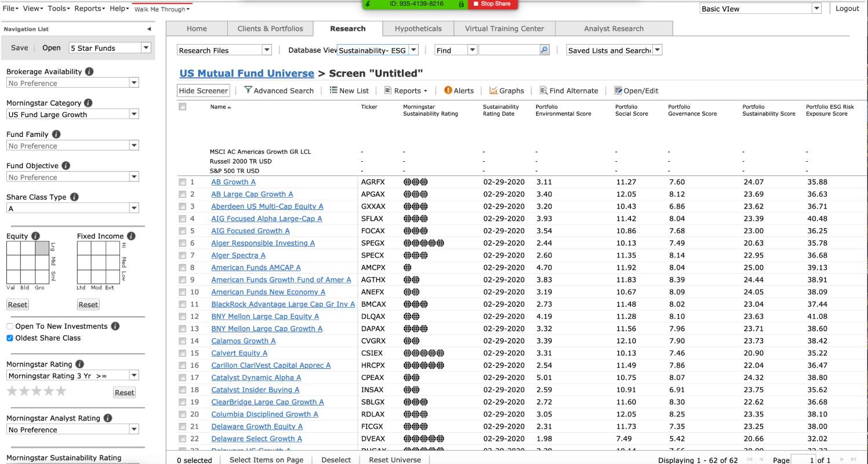Tick the checkbox for AB Growth A
This screenshot has width=868, height=464.
tap(183, 182)
